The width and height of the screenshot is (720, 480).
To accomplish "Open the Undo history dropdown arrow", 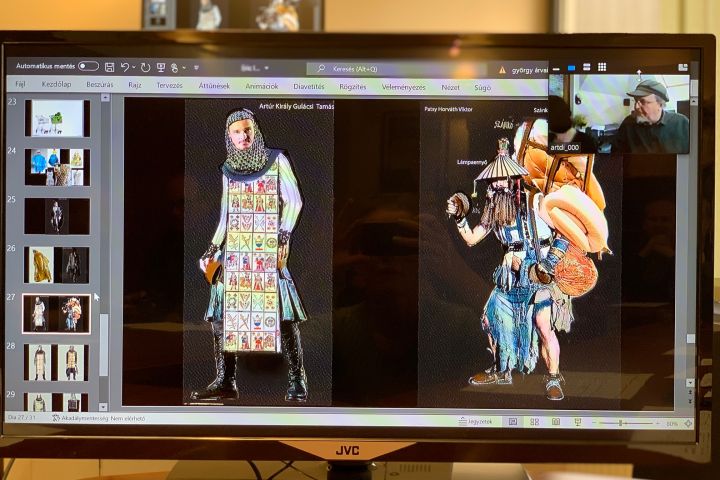I will click(134, 68).
